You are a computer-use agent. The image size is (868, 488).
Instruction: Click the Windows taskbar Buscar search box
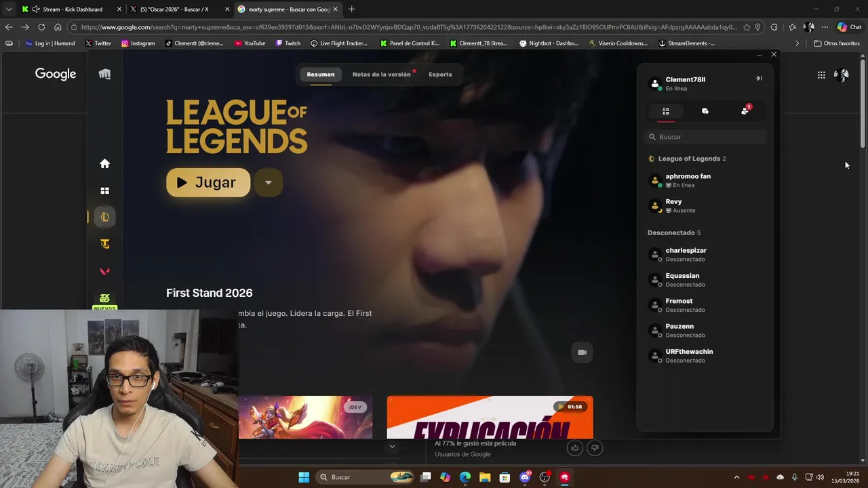coord(365,477)
